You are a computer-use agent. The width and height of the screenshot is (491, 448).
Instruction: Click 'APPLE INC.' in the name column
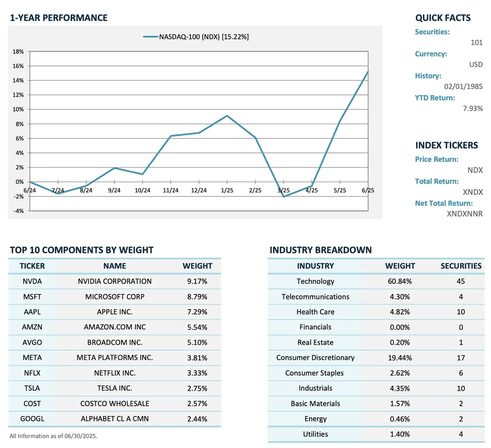pyautogui.click(x=115, y=312)
